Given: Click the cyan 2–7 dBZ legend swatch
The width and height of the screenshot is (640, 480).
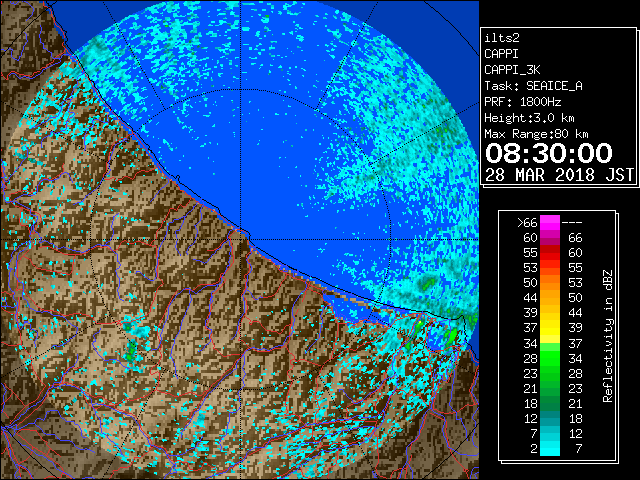Looking at the screenshot, I should tap(550, 448).
